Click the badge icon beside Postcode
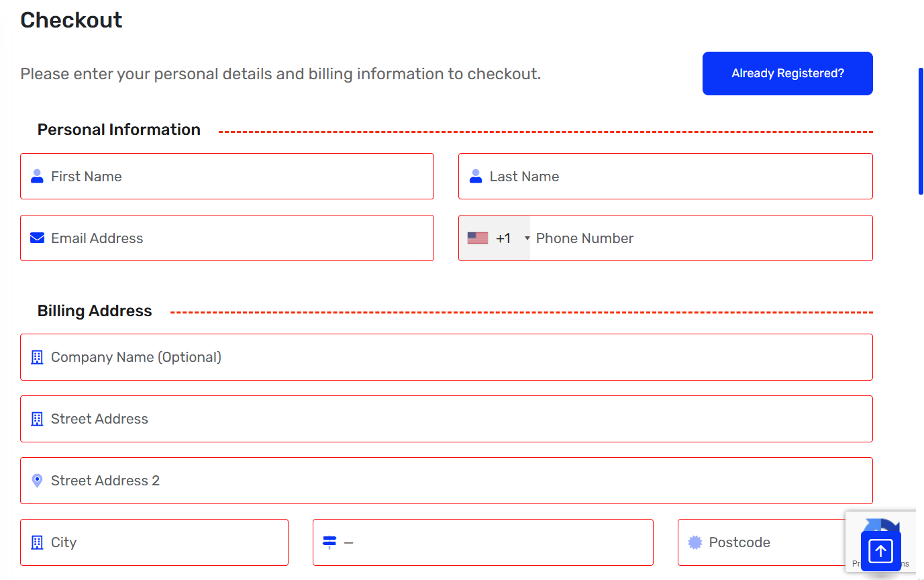Image resolution: width=924 pixels, height=580 pixels. tap(695, 542)
